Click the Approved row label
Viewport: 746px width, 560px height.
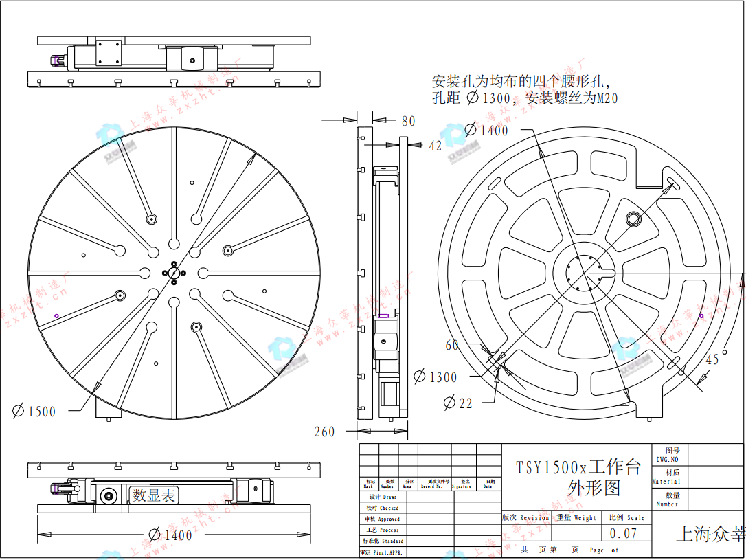coord(383,519)
